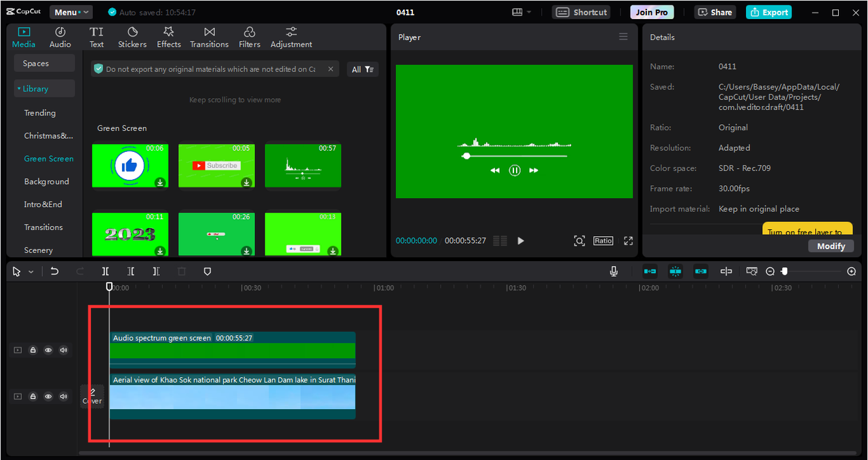Viewport: 868px width, 460px height.
Task: Add a marker with shield icon
Action: pos(208,271)
